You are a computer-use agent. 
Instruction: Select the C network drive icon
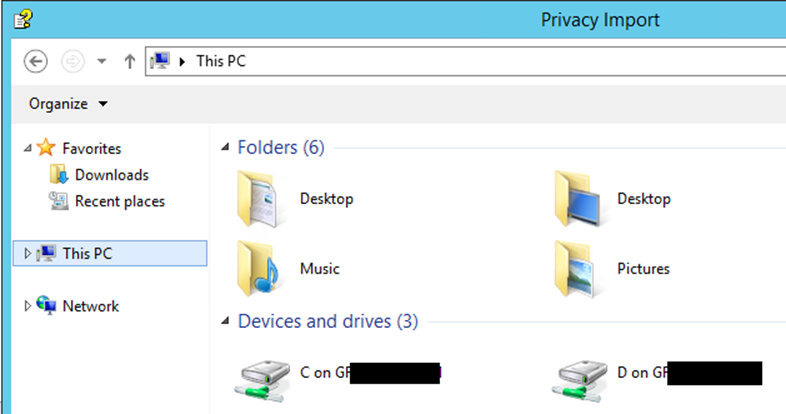(x=261, y=377)
